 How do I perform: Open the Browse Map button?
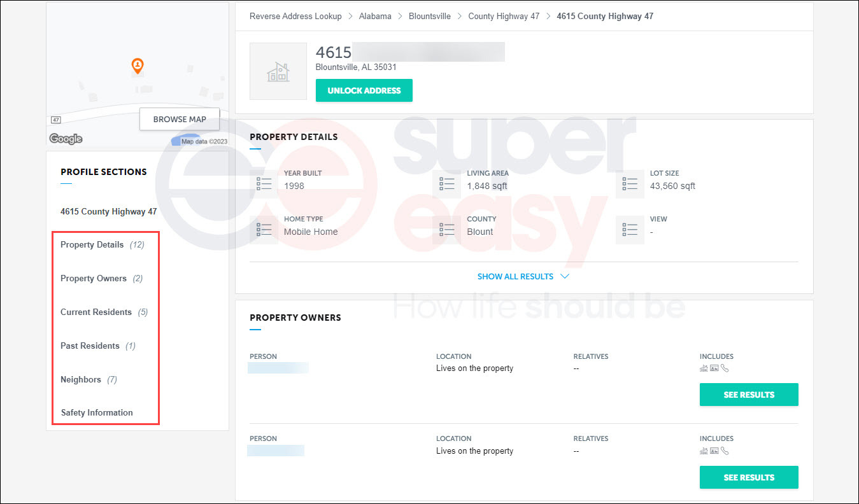[180, 119]
